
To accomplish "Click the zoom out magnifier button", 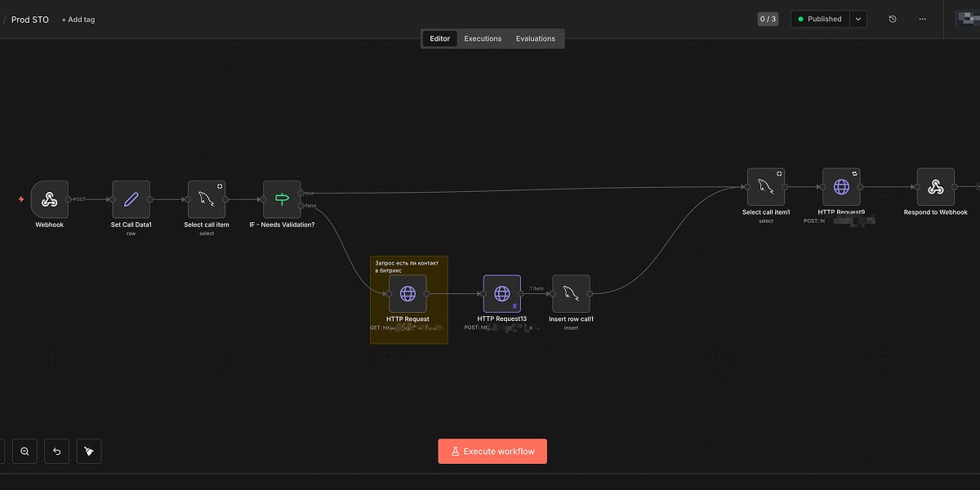I will click(24, 451).
